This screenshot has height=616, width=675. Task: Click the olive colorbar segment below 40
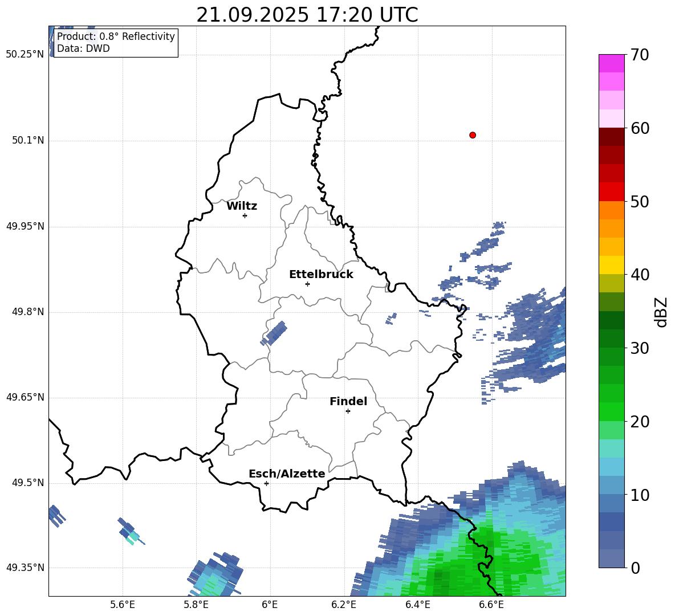pyautogui.click(x=611, y=283)
